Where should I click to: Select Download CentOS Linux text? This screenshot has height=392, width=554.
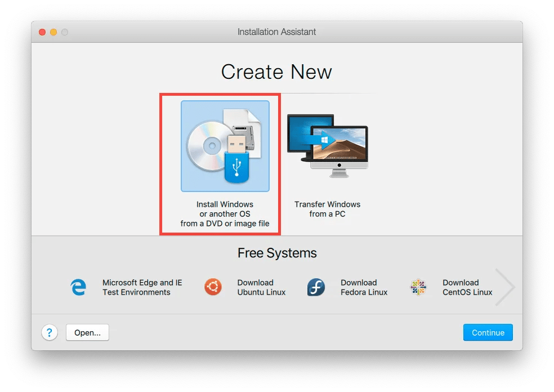pyautogui.click(x=467, y=287)
